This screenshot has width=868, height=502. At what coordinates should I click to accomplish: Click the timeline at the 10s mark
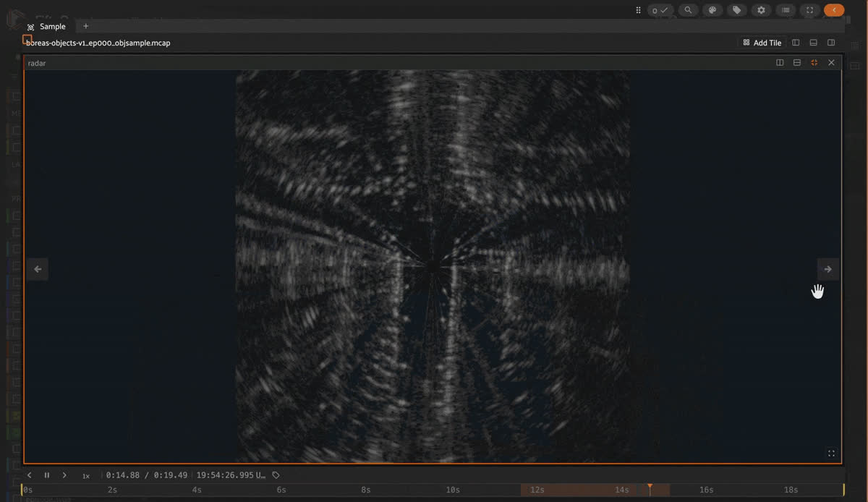tap(453, 490)
